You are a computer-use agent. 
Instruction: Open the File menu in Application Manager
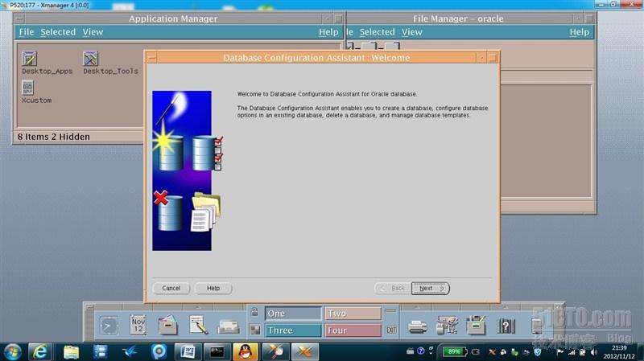[27, 32]
